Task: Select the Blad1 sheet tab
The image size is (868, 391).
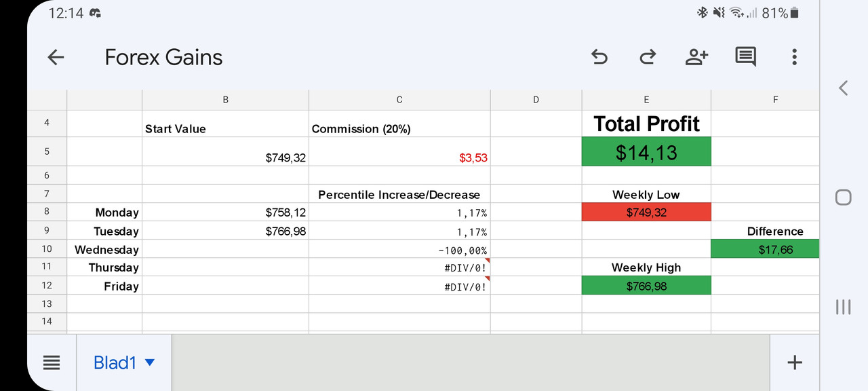Action: point(124,362)
